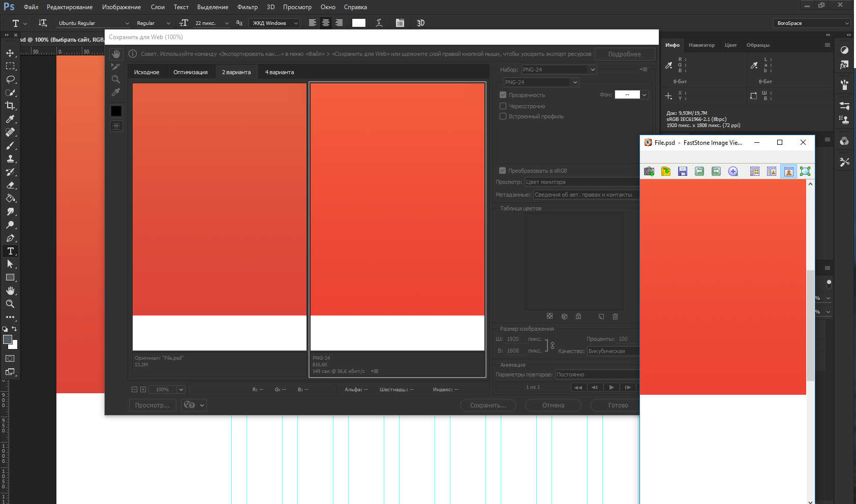Open the Слои menu
Screen dimensions: 856x504
click(158, 7)
